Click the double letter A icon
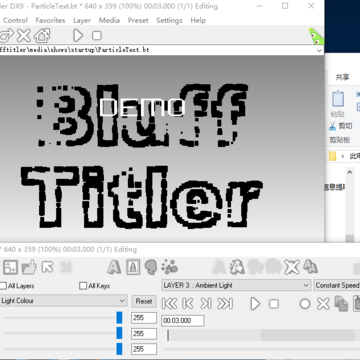 pyautogui.click(x=310, y=267)
